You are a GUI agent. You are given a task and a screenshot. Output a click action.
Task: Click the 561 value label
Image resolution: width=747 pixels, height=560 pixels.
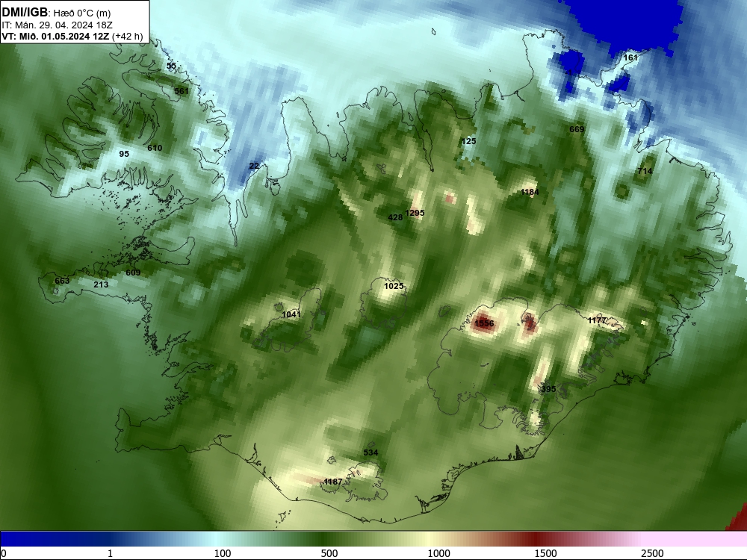(x=182, y=91)
